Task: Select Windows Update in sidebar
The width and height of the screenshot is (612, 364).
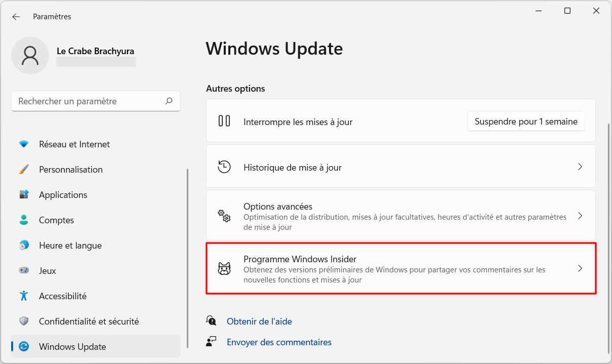Action: (96, 347)
